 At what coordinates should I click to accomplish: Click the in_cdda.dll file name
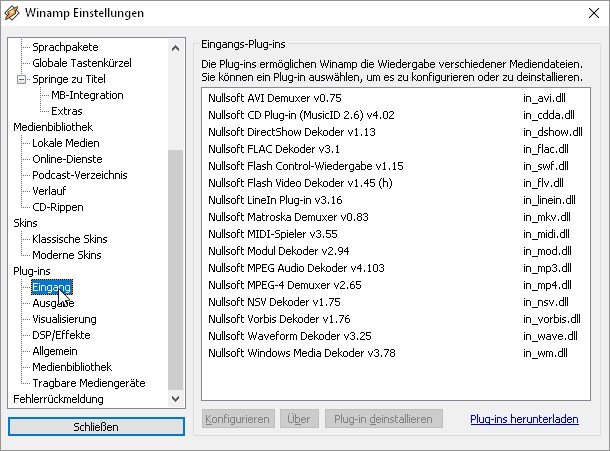pos(549,115)
